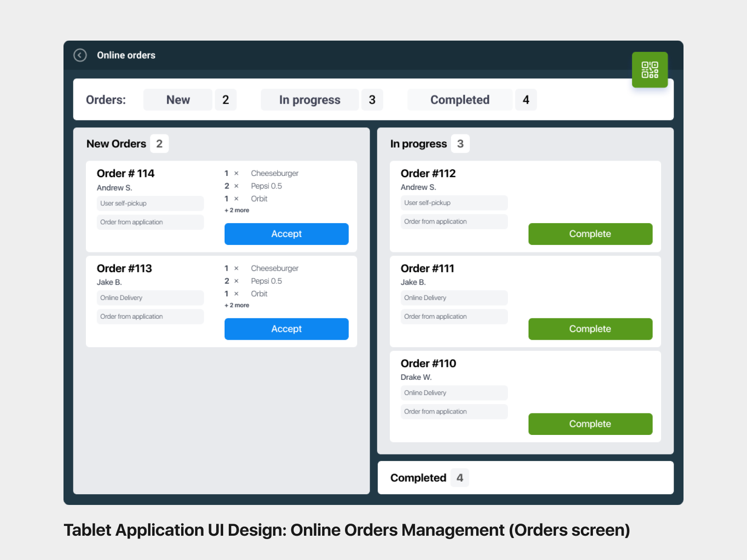
Task: Click the New orders count badge
Action: coord(226,99)
